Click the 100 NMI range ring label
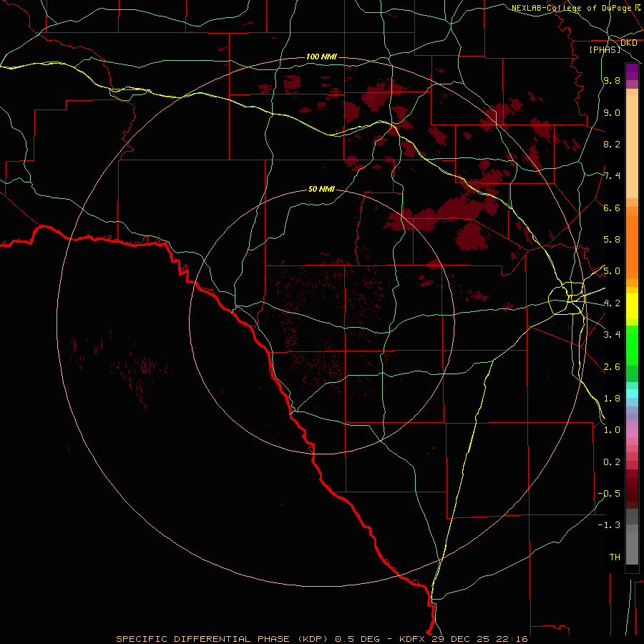Screen dimensions: 644x644 (x=321, y=57)
